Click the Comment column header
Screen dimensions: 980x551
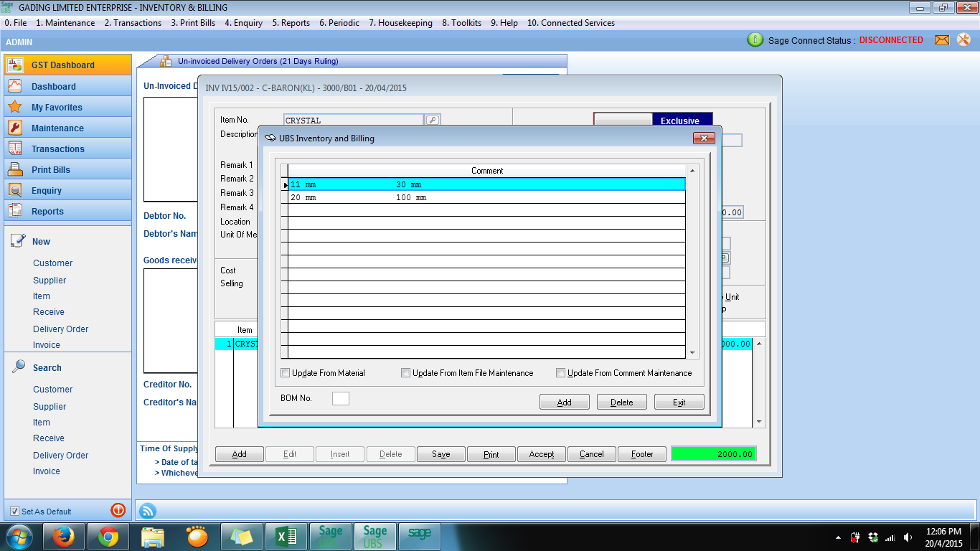point(487,171)
